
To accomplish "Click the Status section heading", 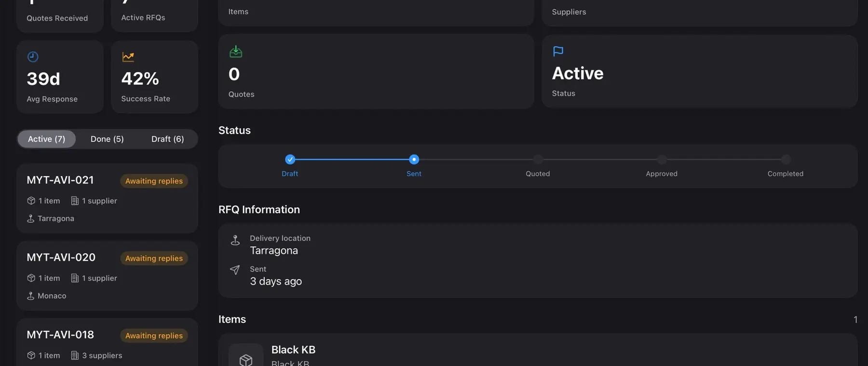I will tap(234, 130).
